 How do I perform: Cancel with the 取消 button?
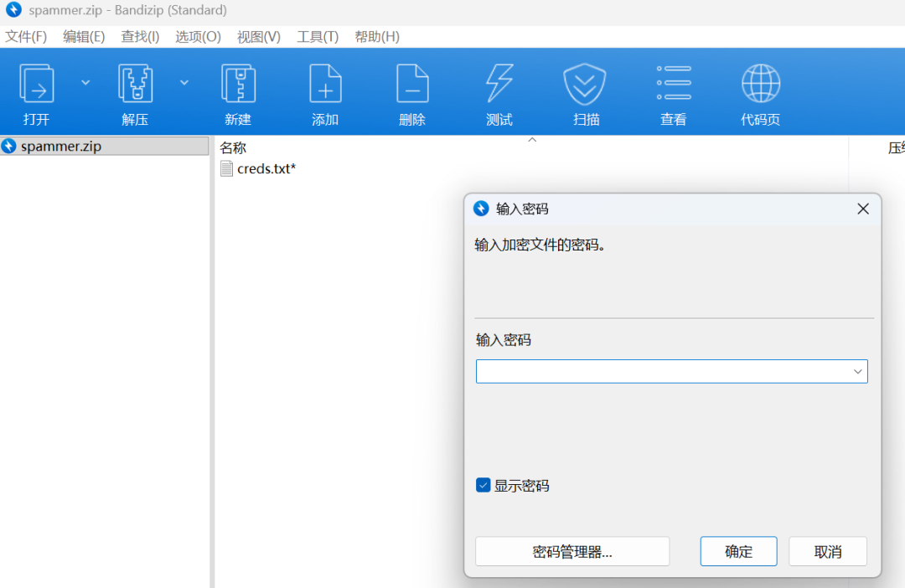[x=828, y=552]
